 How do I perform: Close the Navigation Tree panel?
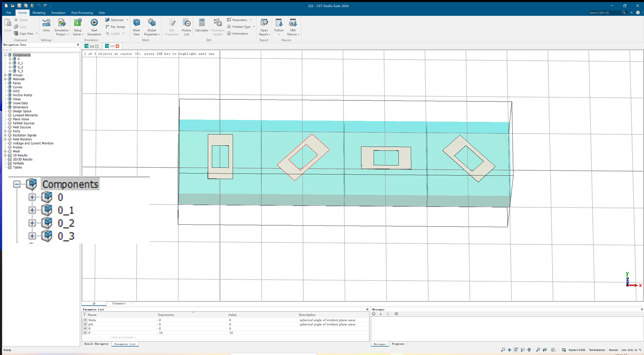tap(78, 45)
